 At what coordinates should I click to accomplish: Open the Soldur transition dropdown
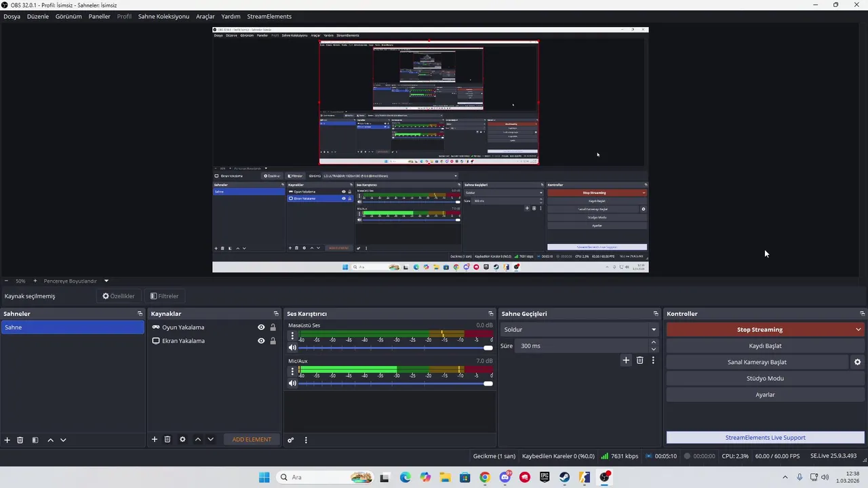pyautogui.click(x=580, y=329)
